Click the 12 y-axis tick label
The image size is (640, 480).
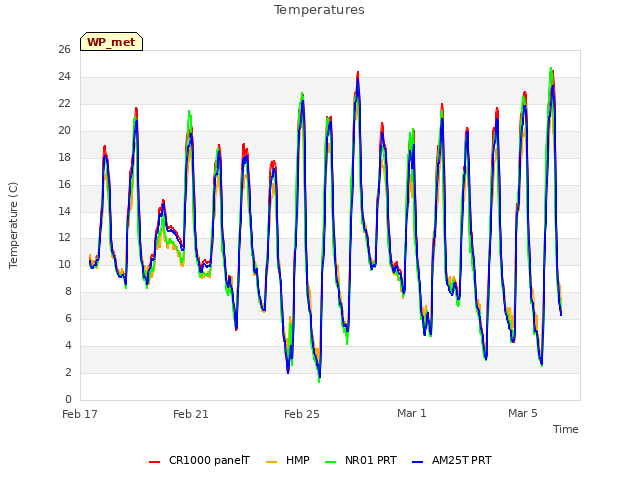pos(64,238)
